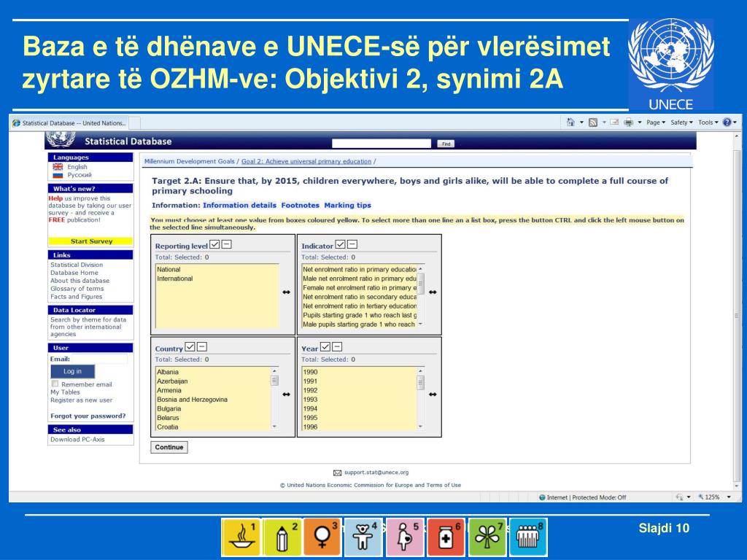
Task: Click the Indicator box double-arrow icon
Action: (x=433, y=292)
